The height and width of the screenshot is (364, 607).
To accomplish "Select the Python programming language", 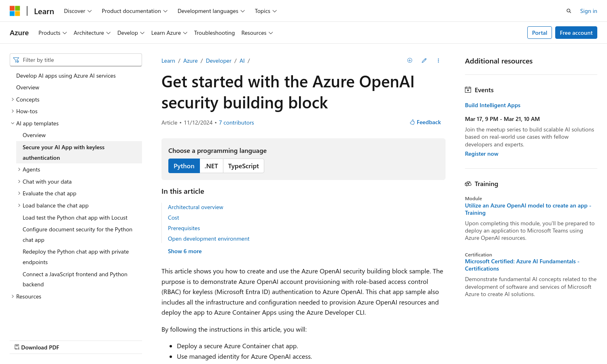I will point(184,166).
